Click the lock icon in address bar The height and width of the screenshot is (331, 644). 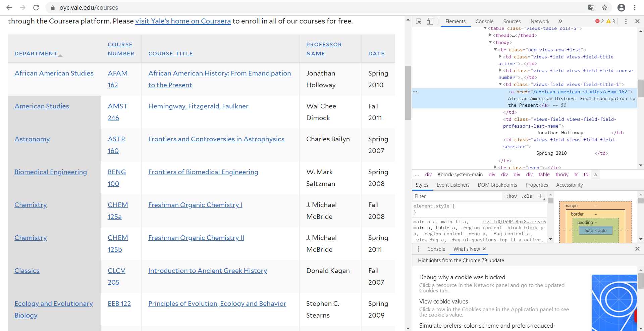(x=53, y=7)
